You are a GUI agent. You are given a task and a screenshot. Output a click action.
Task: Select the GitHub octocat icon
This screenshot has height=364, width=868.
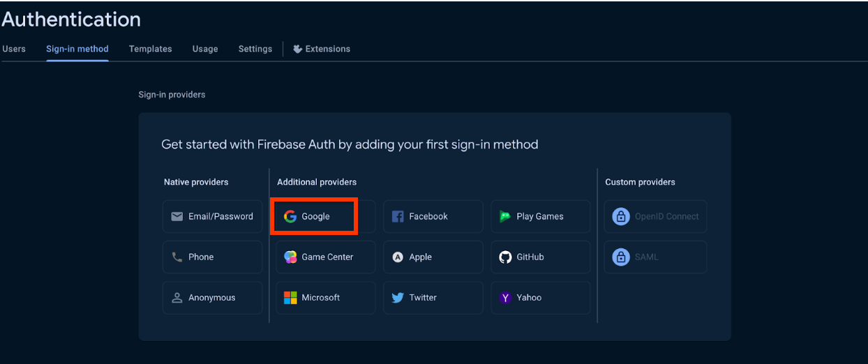tap(505, 257)
